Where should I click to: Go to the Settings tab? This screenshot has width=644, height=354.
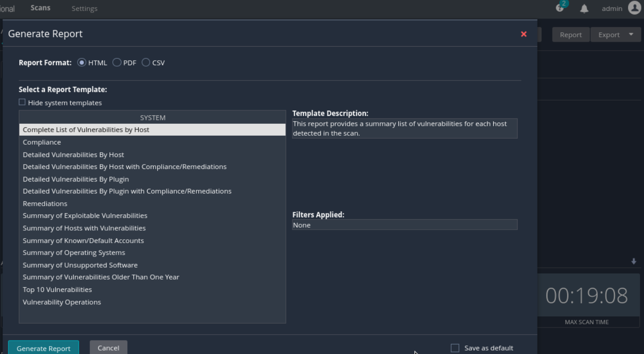[x=84, y=8]
